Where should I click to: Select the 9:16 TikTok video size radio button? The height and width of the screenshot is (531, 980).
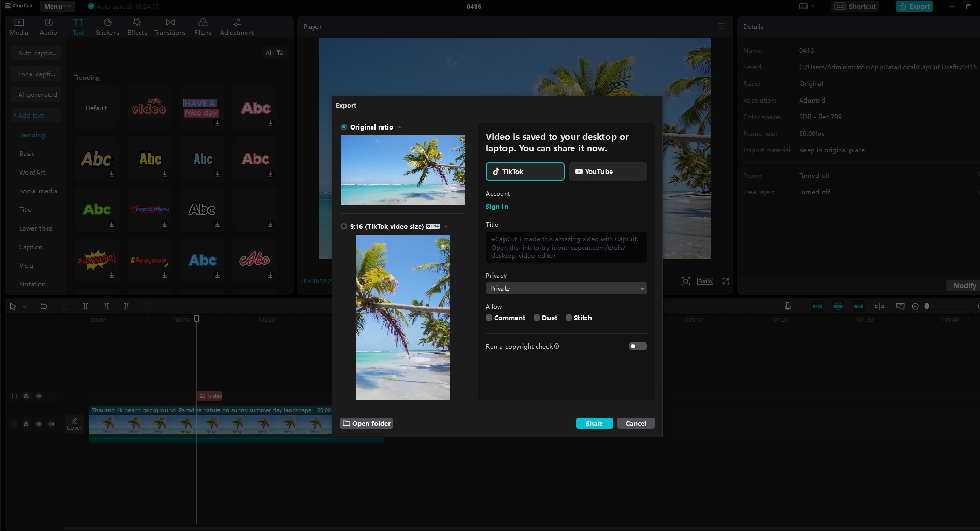344,226
